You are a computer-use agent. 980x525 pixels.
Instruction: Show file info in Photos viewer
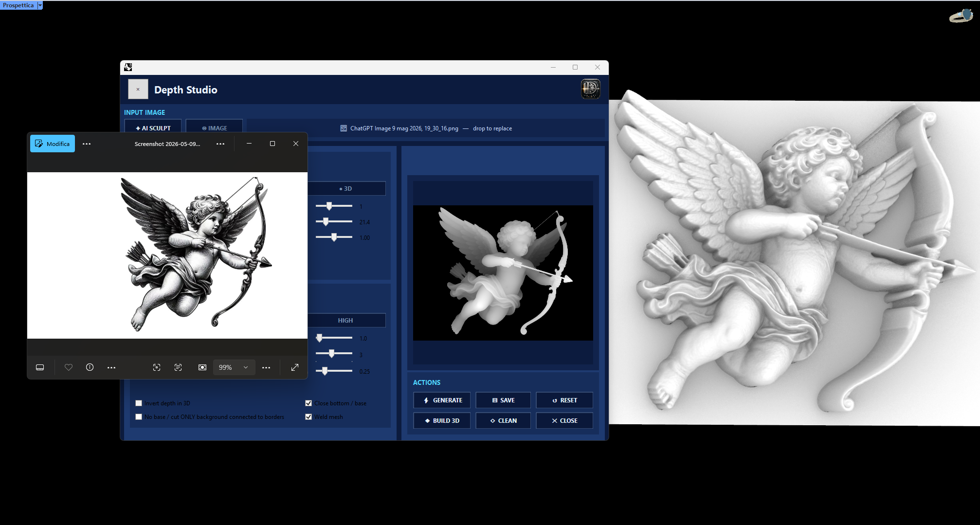[x=90, y=367]
